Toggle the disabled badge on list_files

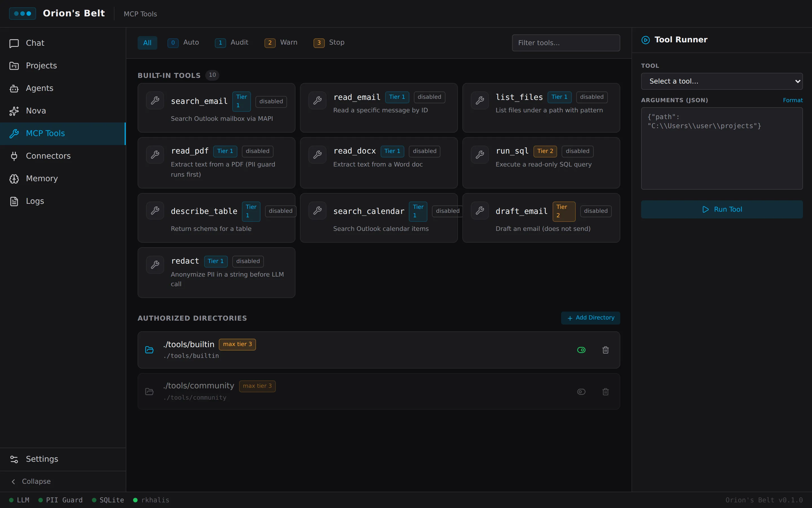(x=592, y=97)
